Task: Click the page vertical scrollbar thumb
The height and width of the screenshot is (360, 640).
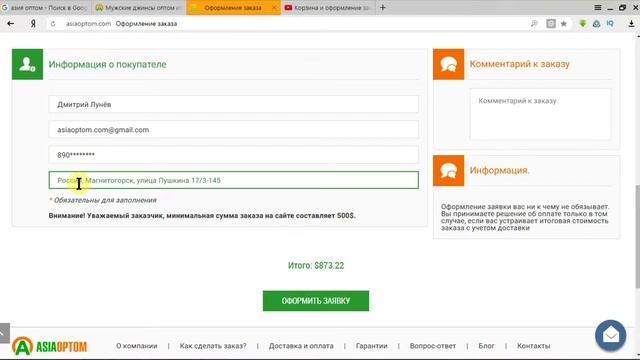Action: click(x=637, y=237)
